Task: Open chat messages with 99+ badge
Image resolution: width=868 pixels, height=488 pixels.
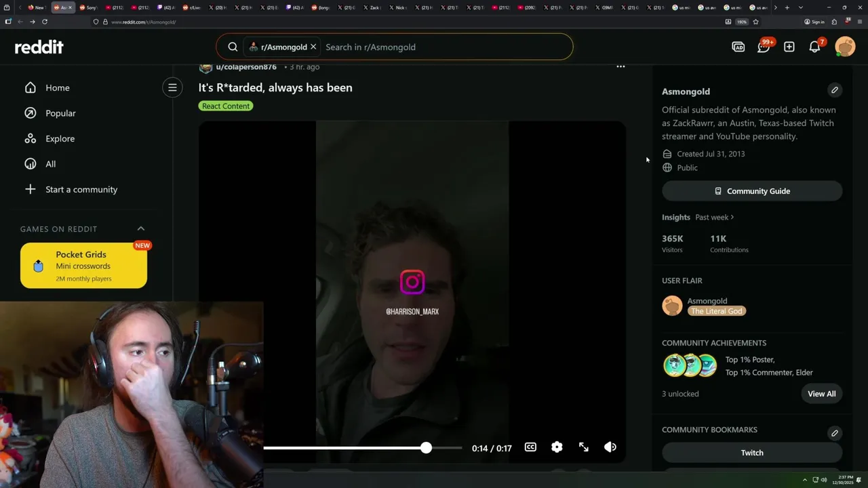Action: click(x=764, y=47)
